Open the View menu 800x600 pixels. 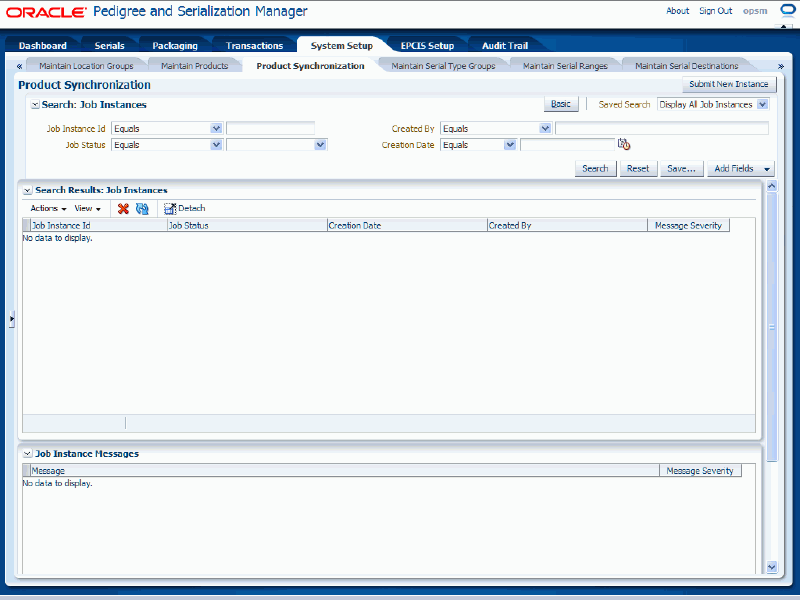pos(88,208)
